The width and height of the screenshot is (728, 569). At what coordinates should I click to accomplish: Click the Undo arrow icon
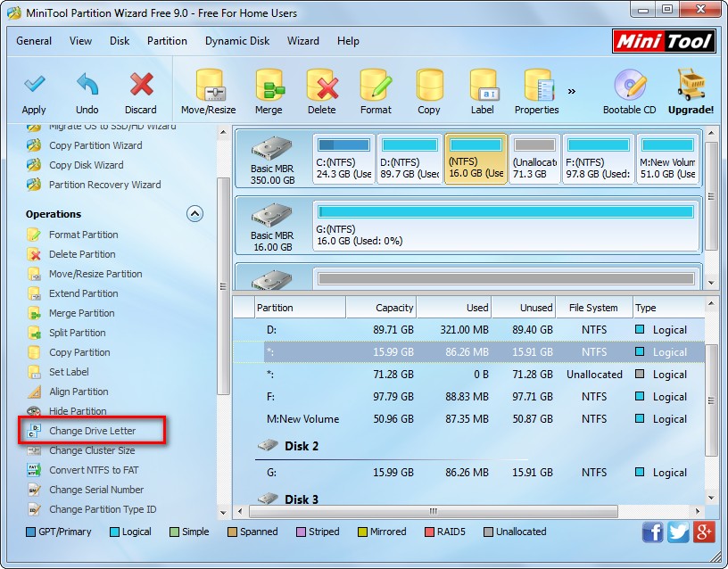(87, 85)
